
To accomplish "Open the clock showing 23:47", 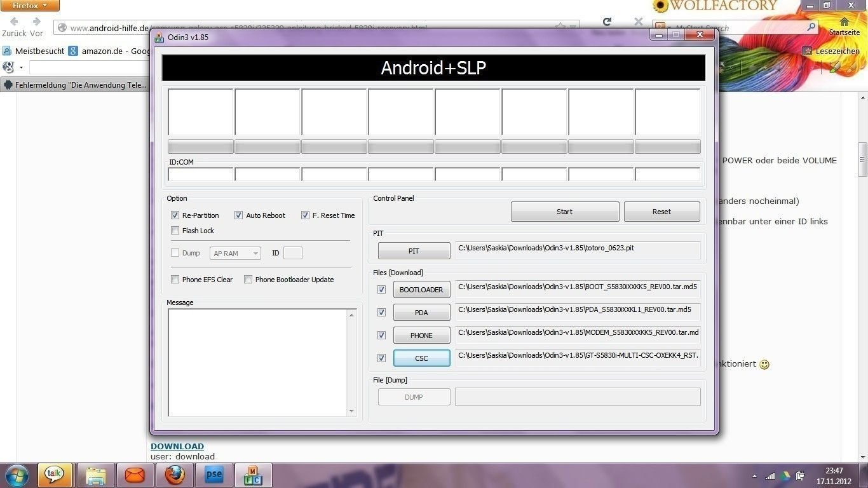I will [834, 476].
